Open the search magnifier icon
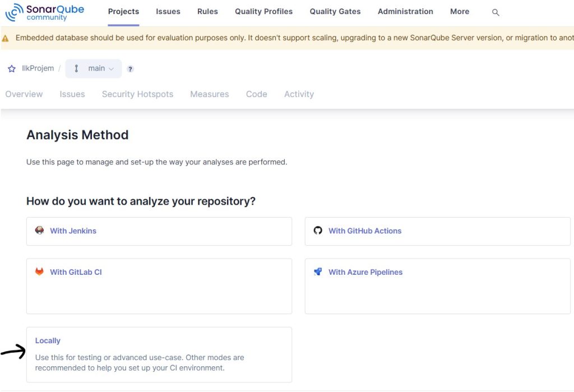The image size is (574, 392). coord(496,12)
